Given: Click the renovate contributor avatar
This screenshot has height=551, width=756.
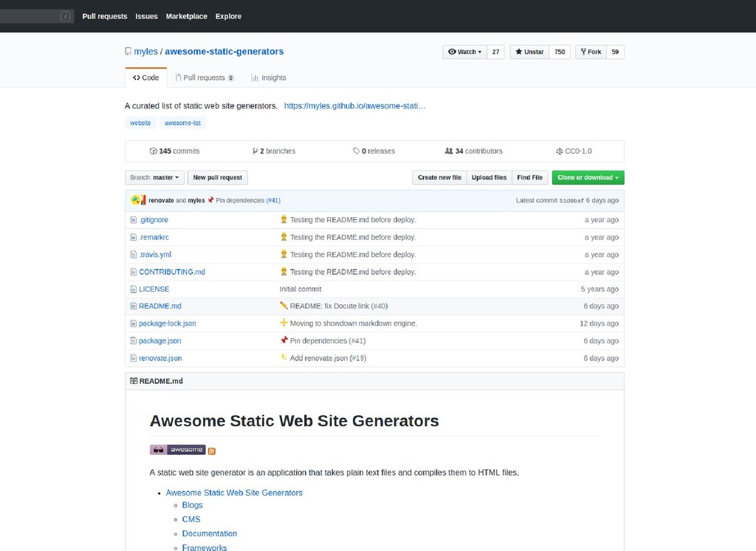Looking at the screenshot, I should pyautogui.click(x=135, y=200).
